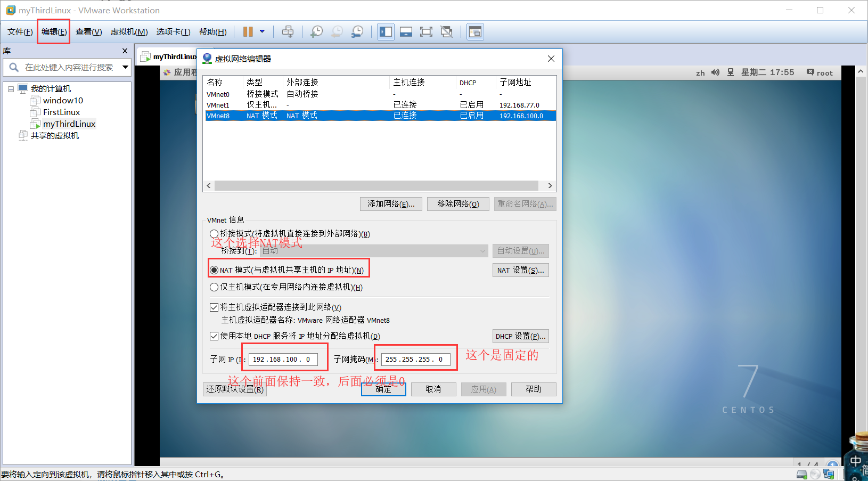
Task: Click the 取消 button
Action: [433, 389]
